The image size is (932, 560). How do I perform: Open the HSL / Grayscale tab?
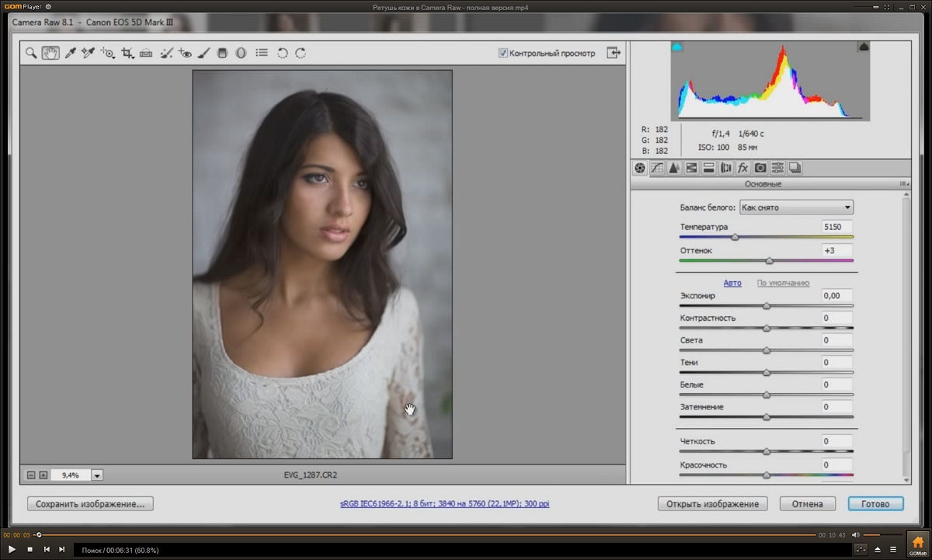(x=691, y=168)
